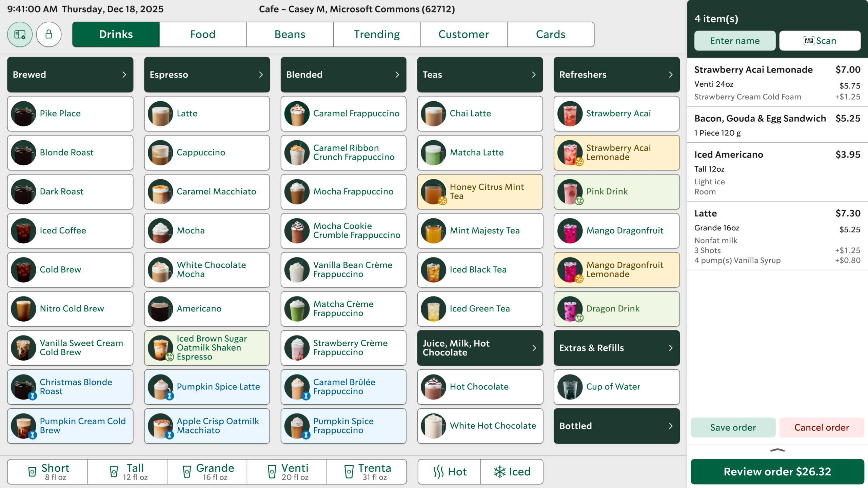Tap the Americano cup icon

pyautogui.click(x=160, y=309)
